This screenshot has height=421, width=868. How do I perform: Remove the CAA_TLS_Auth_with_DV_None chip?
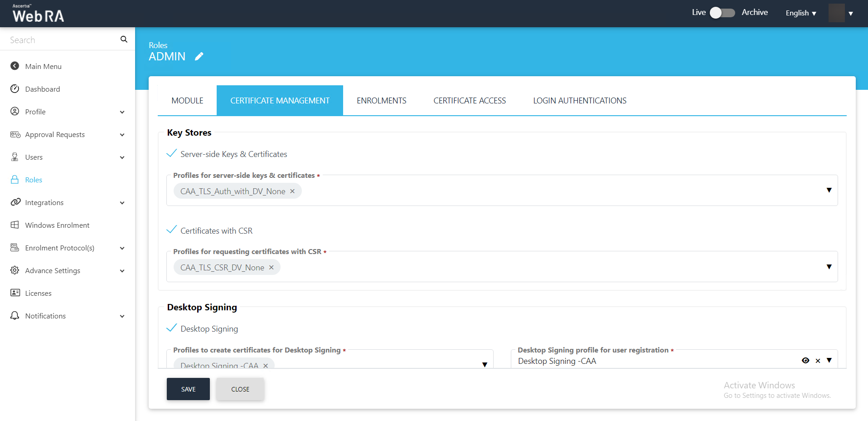292,191
